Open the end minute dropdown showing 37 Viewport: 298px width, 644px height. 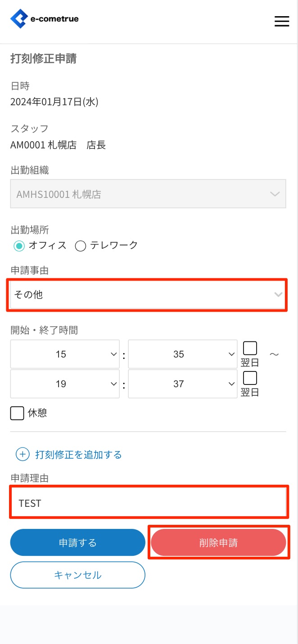[x=182, y=384]
